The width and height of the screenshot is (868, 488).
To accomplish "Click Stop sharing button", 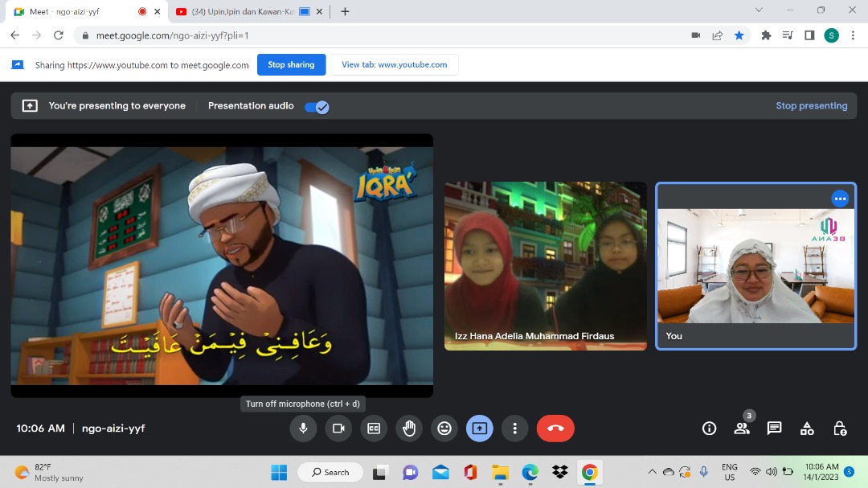I will 291,65.
